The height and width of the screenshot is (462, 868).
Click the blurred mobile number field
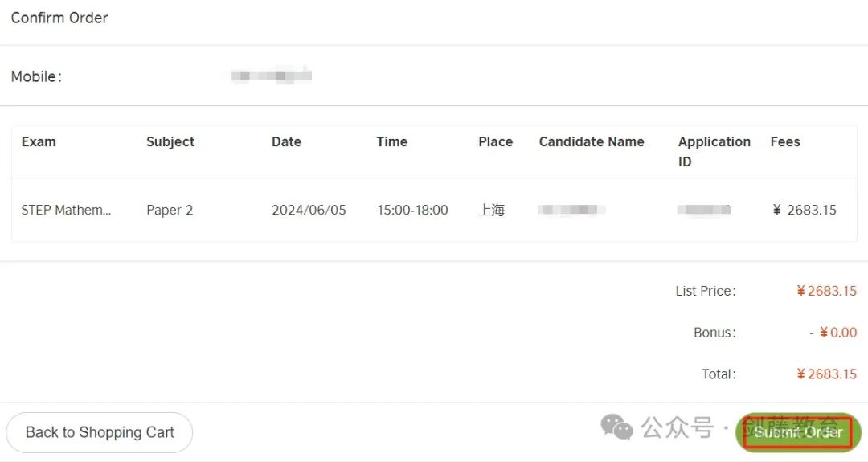(272, 76)
